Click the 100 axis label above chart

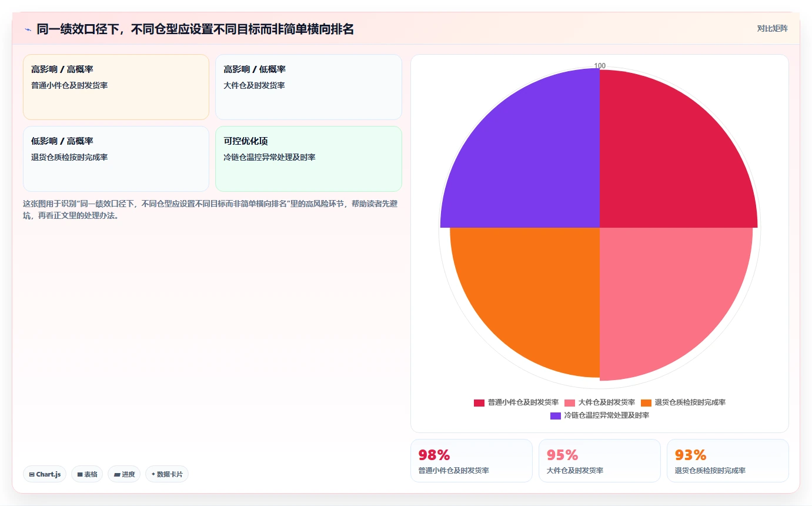(x=600, y=66)
